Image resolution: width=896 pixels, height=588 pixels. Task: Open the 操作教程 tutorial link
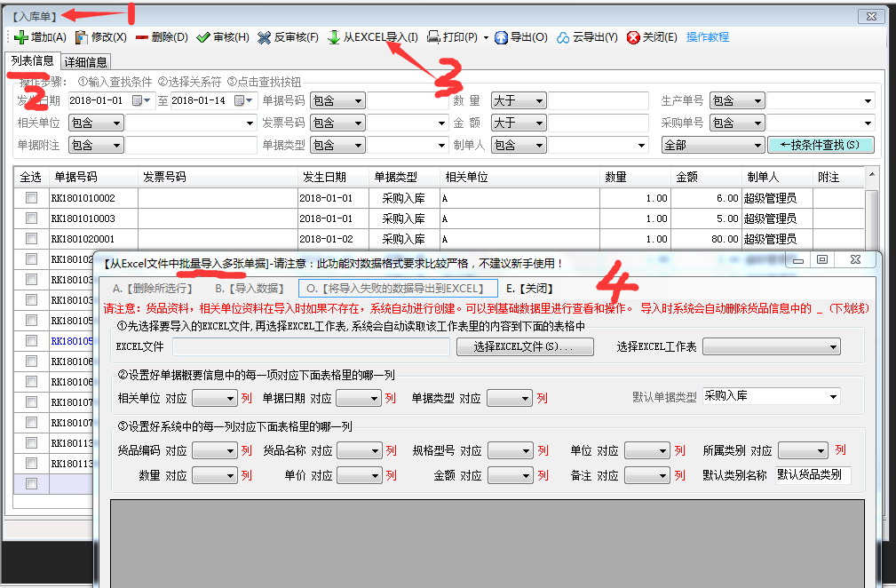pyautogui.click(x=708, y=37)
